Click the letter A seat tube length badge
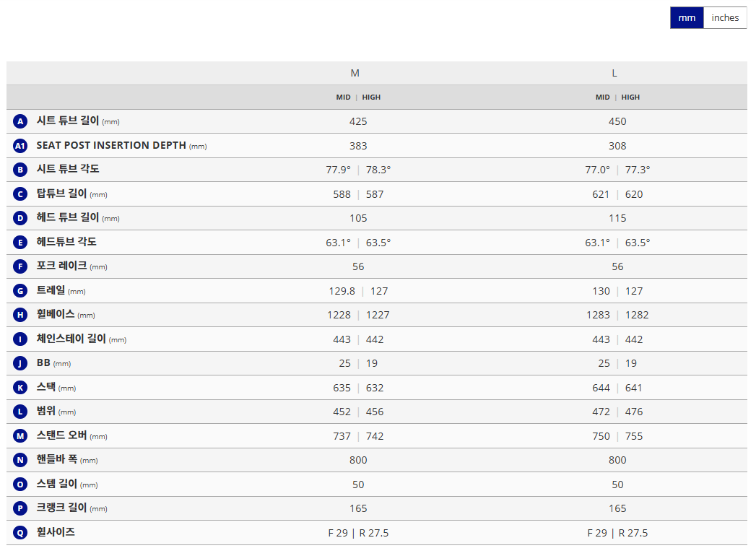The image size is (756, 556). pos(20,121)
